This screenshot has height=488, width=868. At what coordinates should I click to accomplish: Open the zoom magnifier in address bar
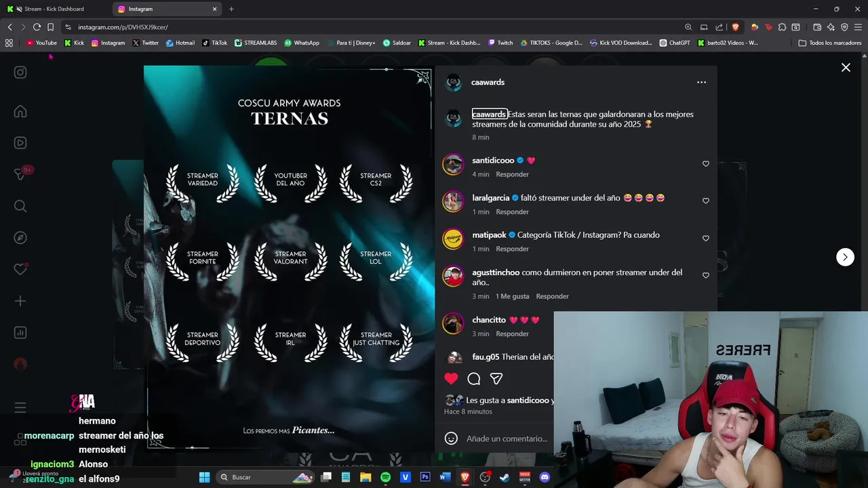[688, 27]
